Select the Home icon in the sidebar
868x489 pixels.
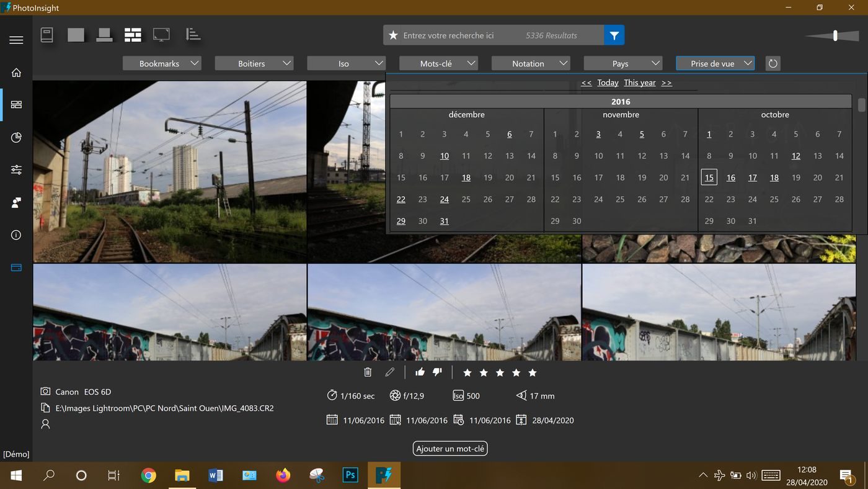coord(15,72)
